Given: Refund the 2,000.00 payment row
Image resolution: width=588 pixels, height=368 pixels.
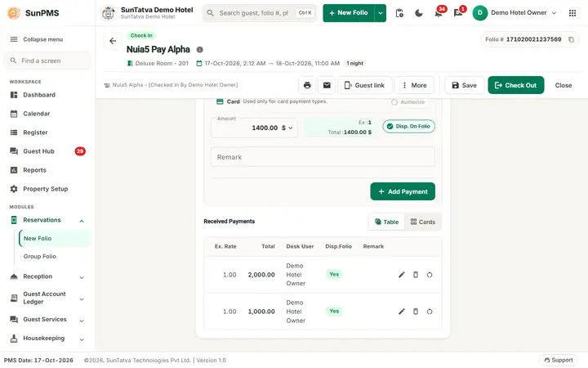Looking at the screenshot, I should click(430, 275).
